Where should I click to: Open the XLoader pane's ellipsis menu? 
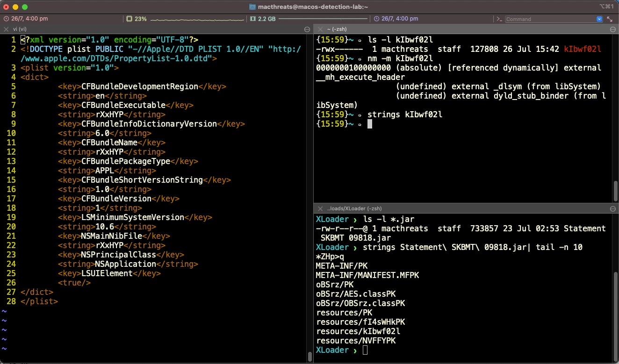(613, 208)
